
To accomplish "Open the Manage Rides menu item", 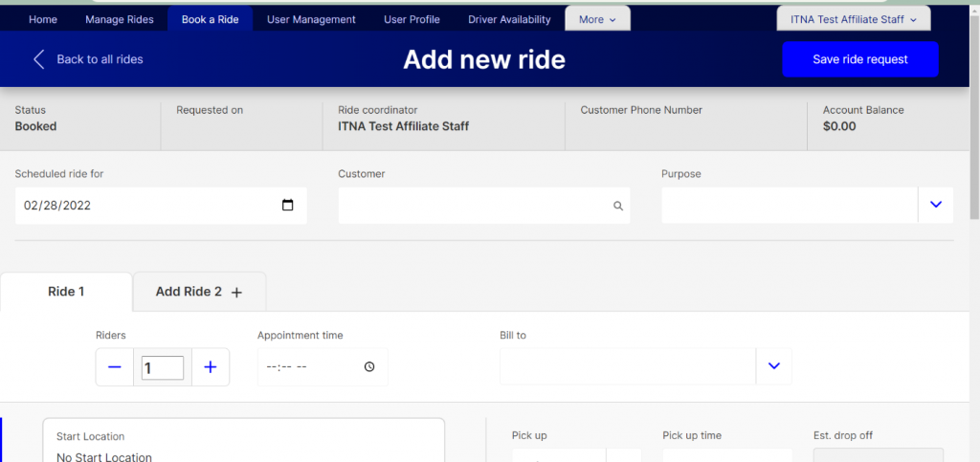I will click(119, 19).
